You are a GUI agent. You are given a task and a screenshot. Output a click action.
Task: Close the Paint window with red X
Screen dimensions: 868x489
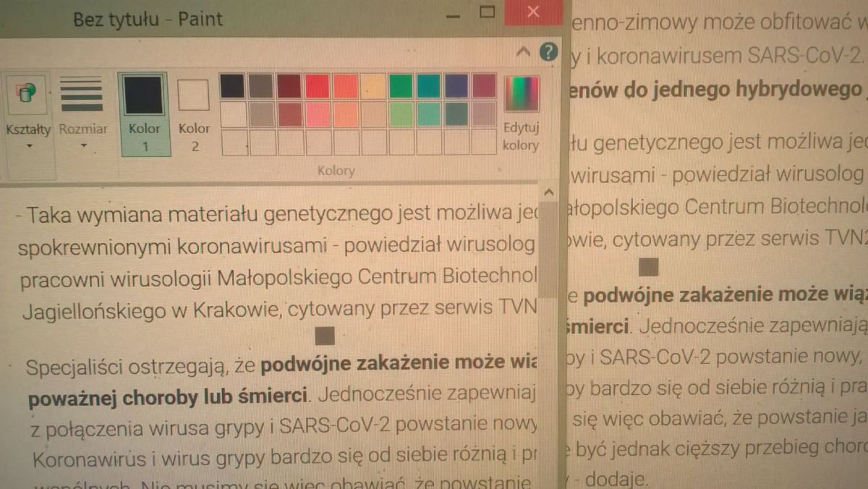click(x=533, y=12)
